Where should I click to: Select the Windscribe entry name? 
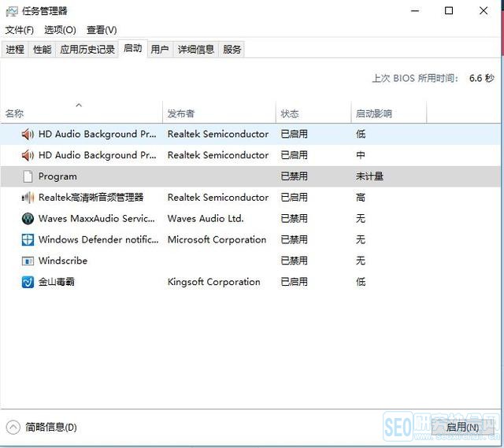click(x=63, y=261)
